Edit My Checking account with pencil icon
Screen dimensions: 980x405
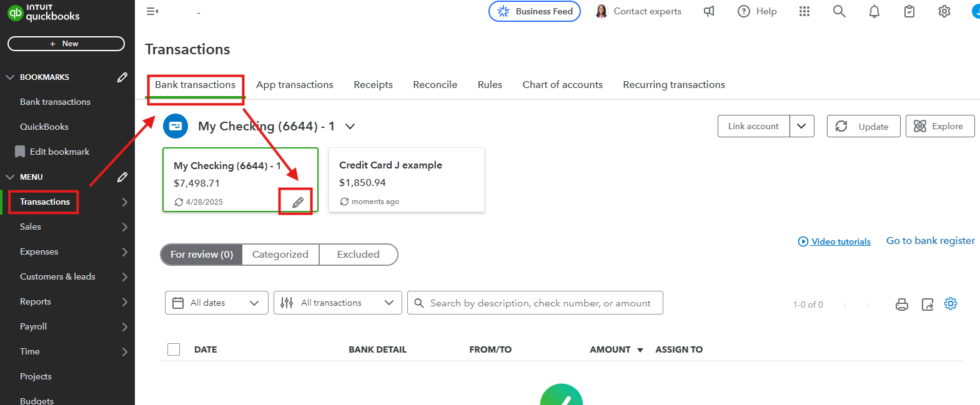pos(298,202)
